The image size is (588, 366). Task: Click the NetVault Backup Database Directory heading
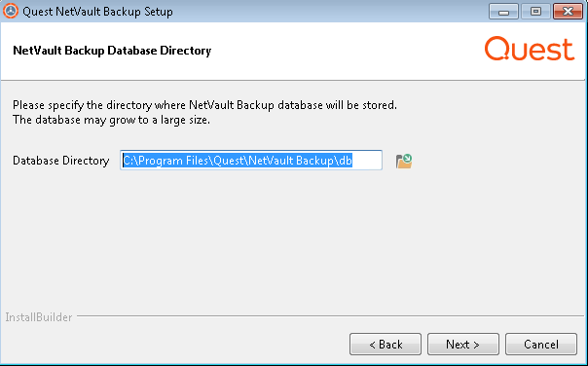pos(112,51)
